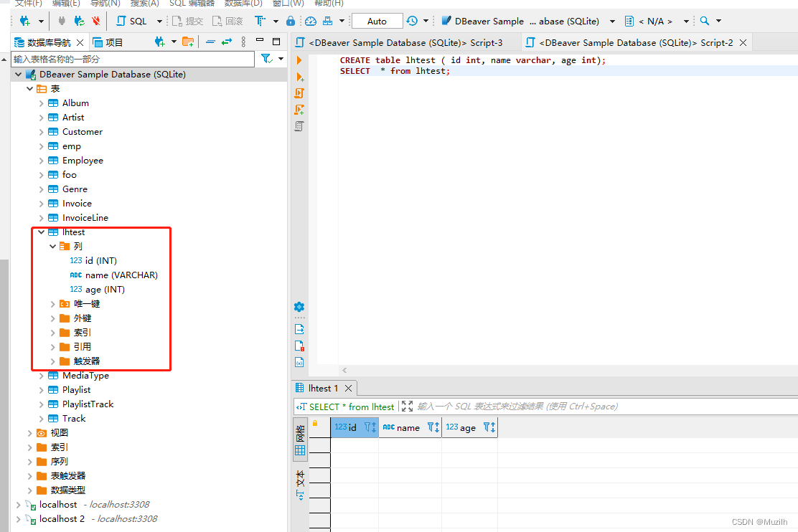Collapse the 表 tables folder
The height and width of the screenshot is (532, 798).
(29, 88)
